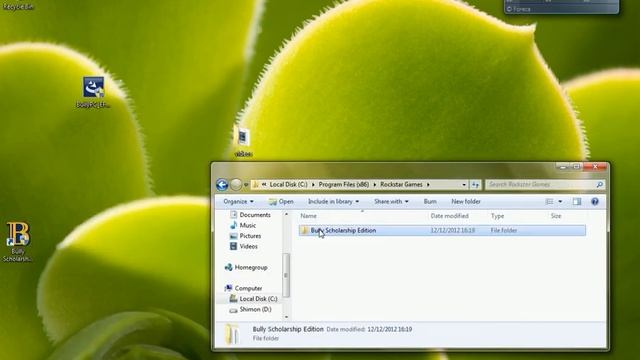Select the Bully Scholarship desktop shortcut
The image size is (640, 360).
pos(18,242)
